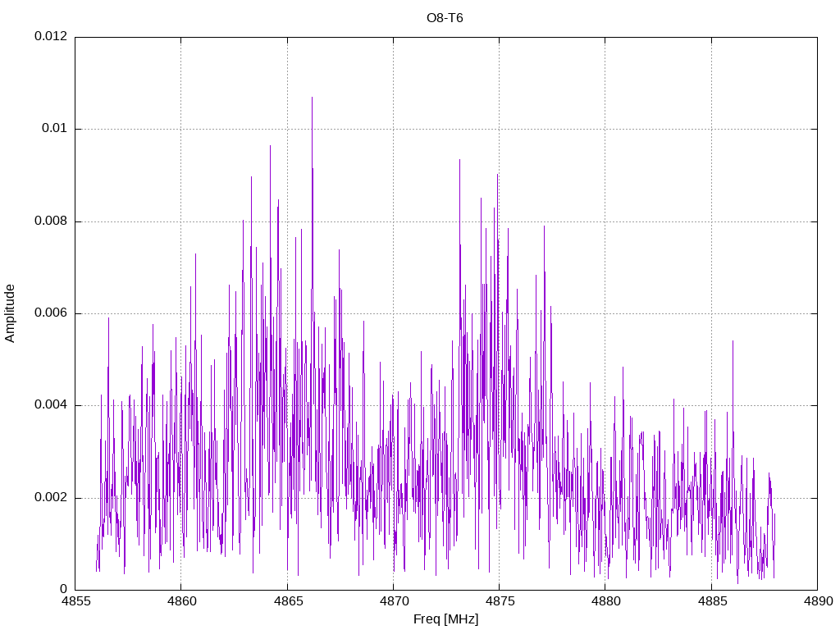The image size is (840, 630).
Task: Click the 4860 x-axis tick label
Action: (x=181, y=601)
